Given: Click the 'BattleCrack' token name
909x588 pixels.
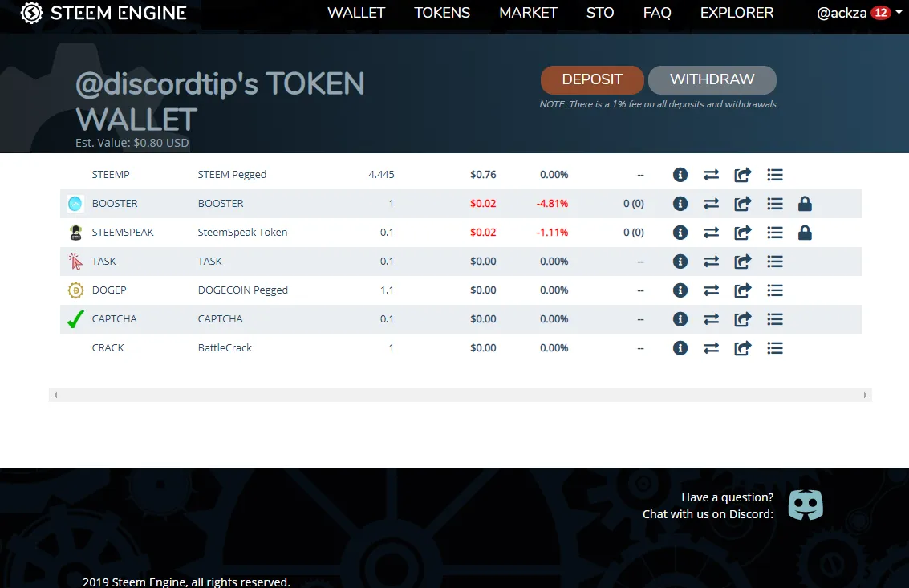Looking at the screenshot, I should tap(225, 348).
